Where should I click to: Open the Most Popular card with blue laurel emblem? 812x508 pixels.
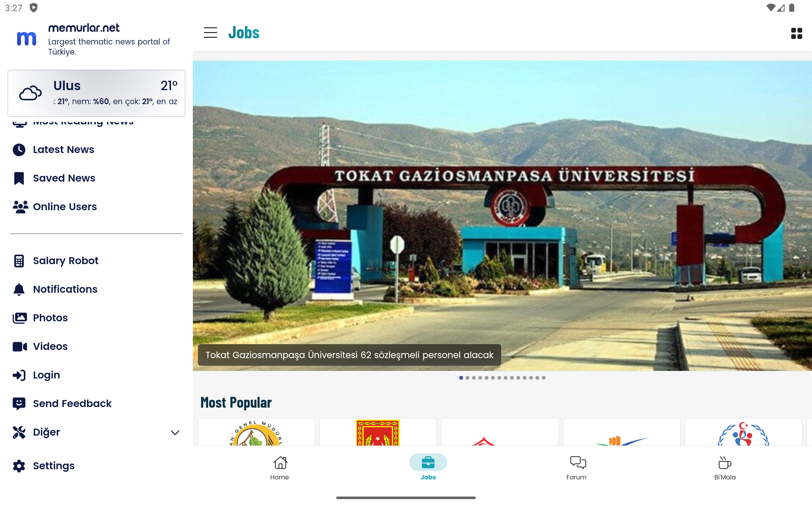click(743, 432)
